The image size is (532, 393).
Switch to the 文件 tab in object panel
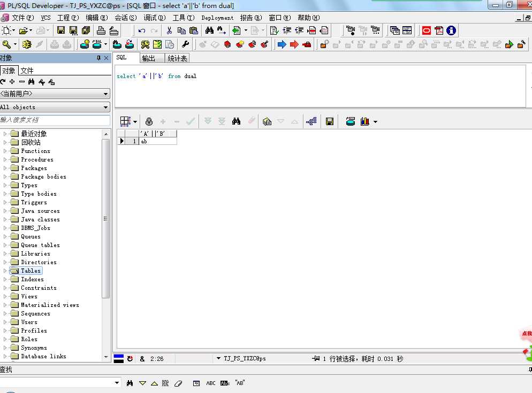click(x=27, y=71)
